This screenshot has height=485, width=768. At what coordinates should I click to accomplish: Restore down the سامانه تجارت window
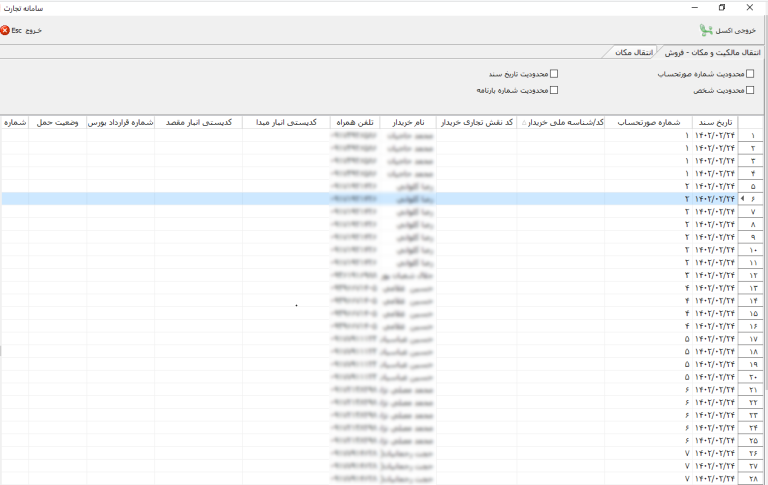722,7
